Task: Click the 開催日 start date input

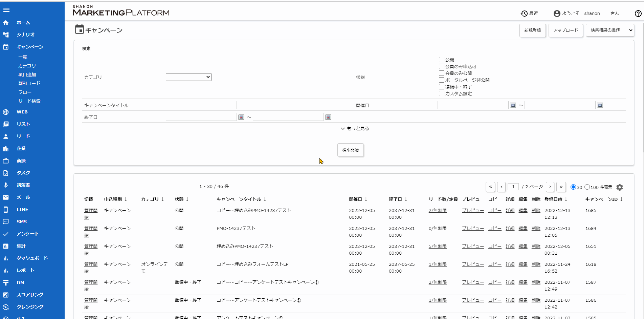Action: click(x=473, y=105)
